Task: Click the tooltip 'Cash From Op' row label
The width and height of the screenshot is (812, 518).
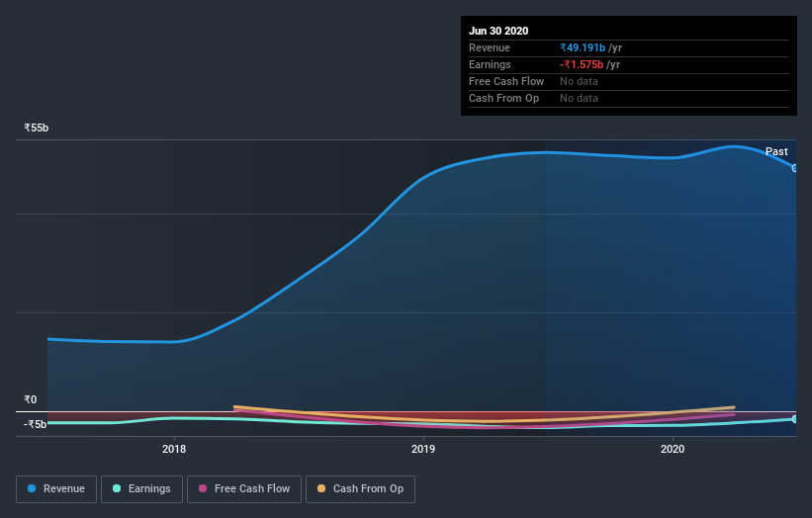Action: pos(503,98)
